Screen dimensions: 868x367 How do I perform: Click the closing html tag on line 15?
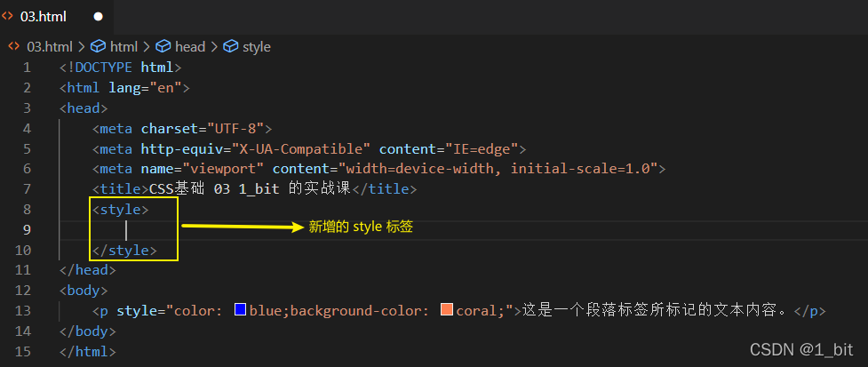tap(88, 351)
